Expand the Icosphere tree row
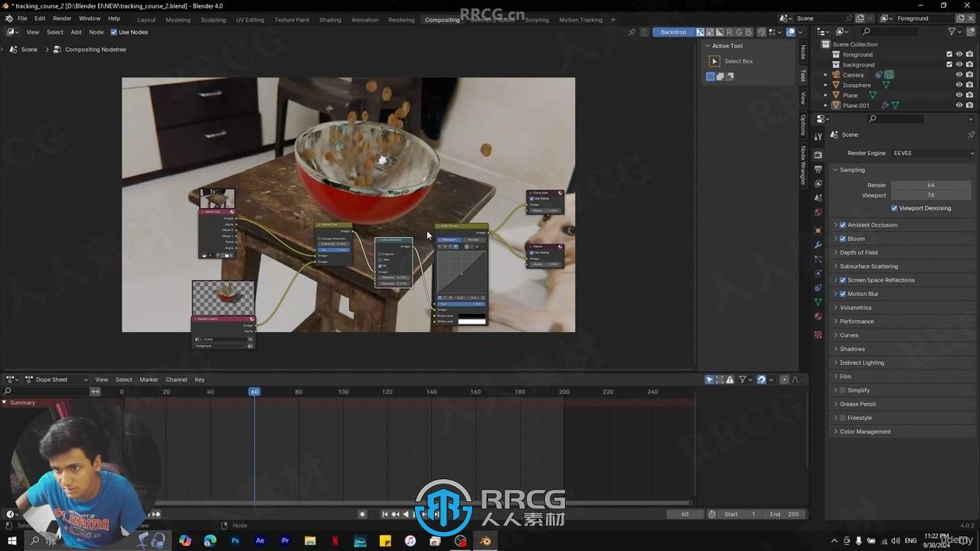 click(825, 85)
